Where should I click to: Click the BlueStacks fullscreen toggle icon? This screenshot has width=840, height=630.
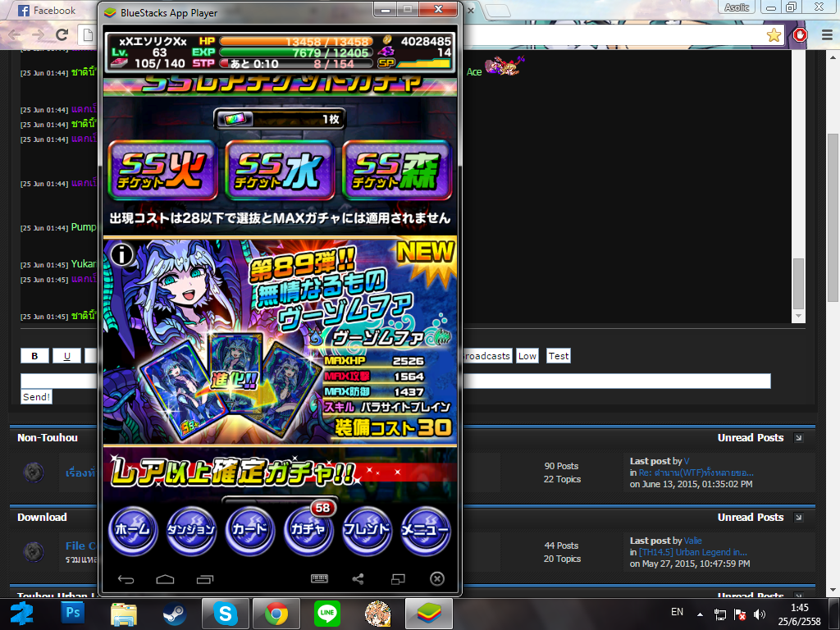pyautogui.click(x=398, y=578)
